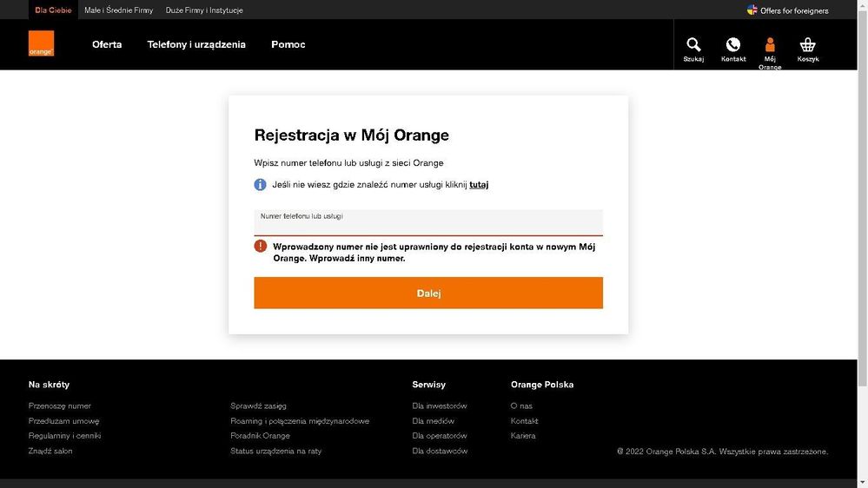
Task: Click Dla inwestorów footer link
Action: (x=440, y=406)
